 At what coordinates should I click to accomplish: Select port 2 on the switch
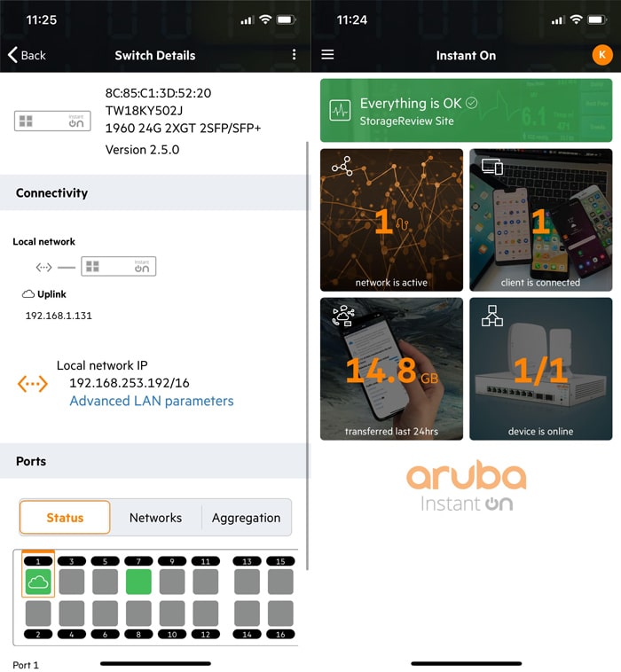(38, 613)
